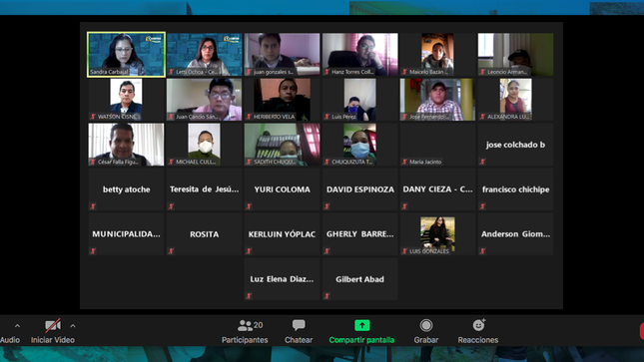Open the Chatear chat icon
Screen dimensions: 644x362
pyautogui.click(x=299, y=325)
